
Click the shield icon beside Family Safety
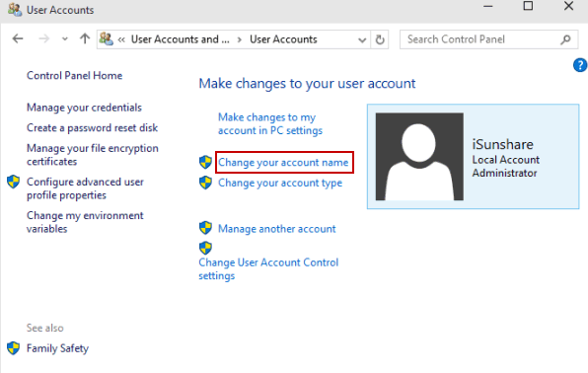pyautogui.click(x=13, y=348)
